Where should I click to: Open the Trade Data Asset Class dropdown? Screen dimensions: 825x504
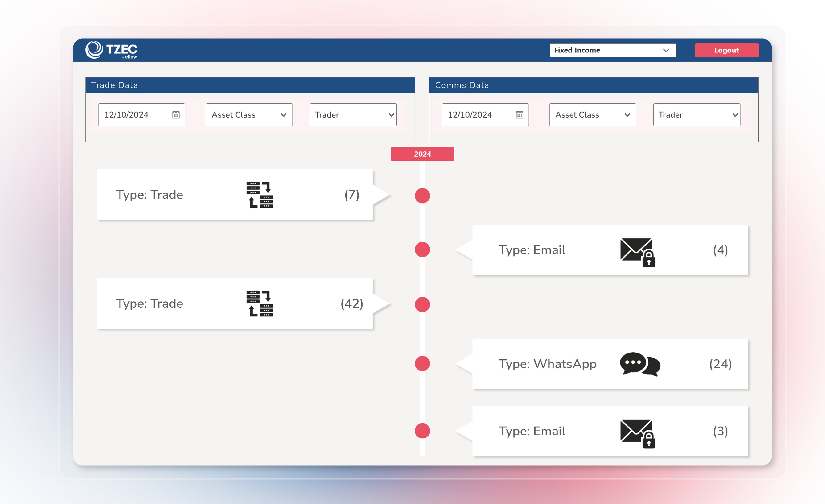point(249,115)
